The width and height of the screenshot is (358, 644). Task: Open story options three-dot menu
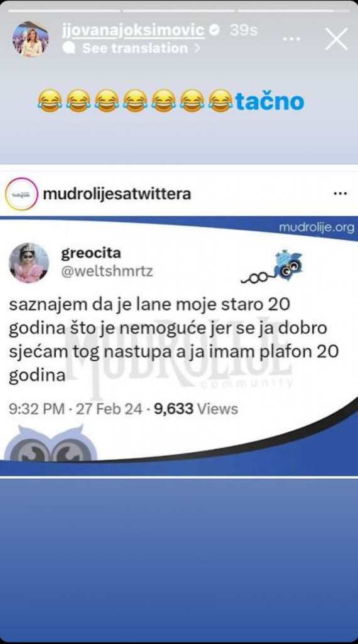click(291, 39)
